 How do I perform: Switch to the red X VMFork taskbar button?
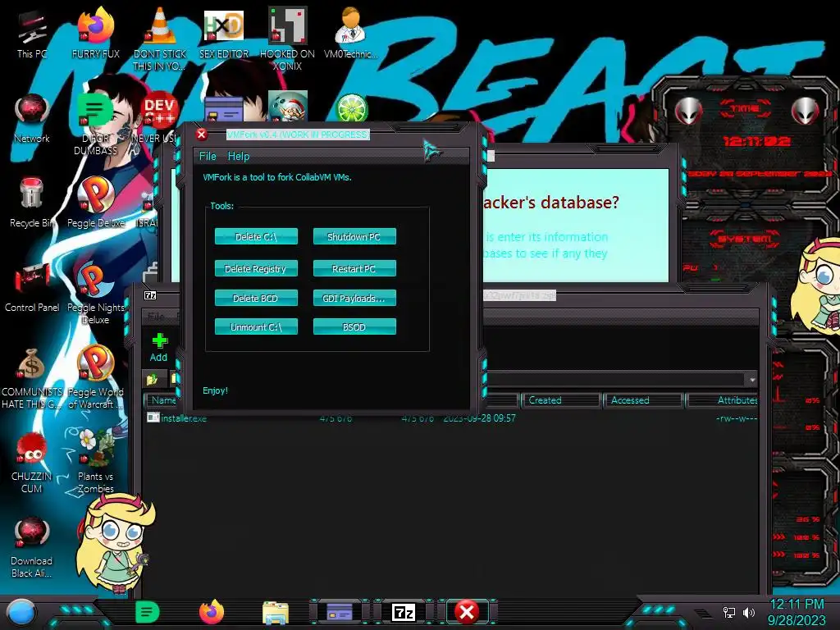[x=467, y=612]
